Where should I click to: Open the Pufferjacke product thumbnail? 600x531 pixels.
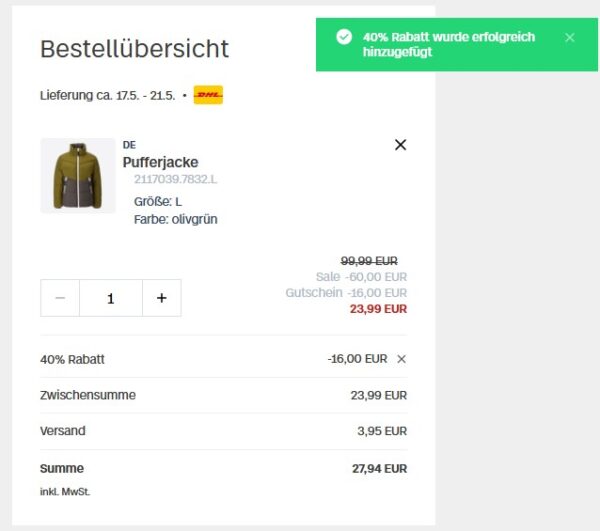77,176
